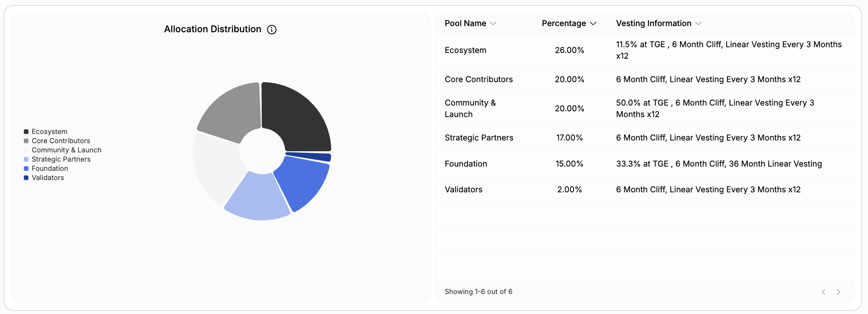Screen dimensions: 868x314
Task: Click the Strategic Partners legend marker
Action: tap(26, 159)
